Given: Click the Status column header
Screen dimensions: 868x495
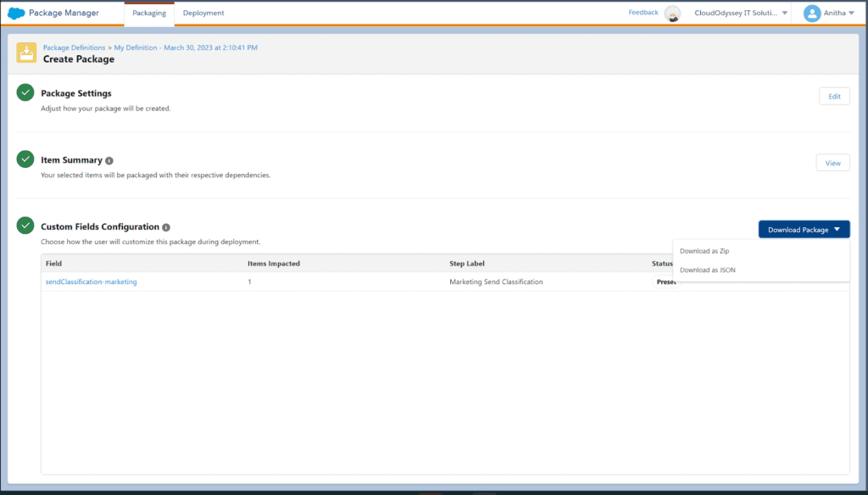Looking at the screenshot, I should coord(662,264).
